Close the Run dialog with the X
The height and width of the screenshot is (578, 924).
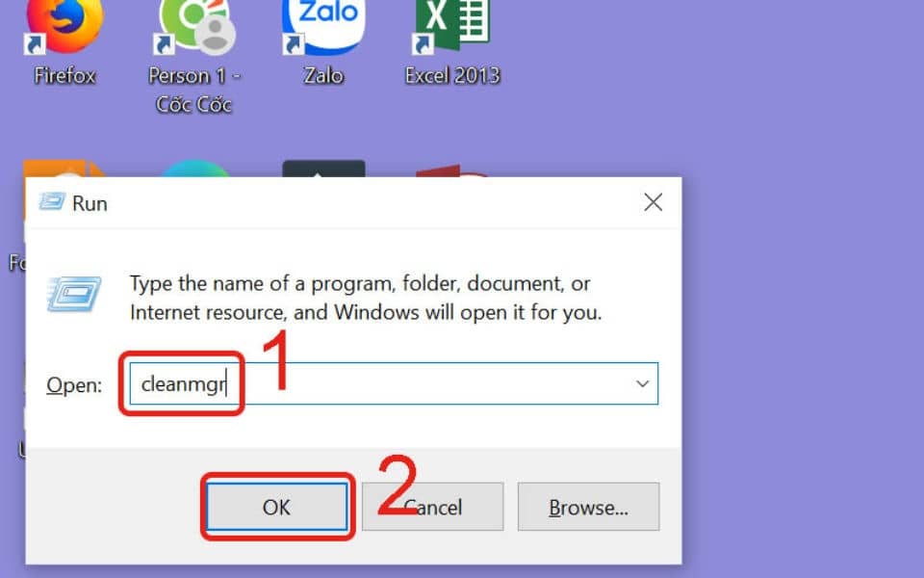click(653, 202)
